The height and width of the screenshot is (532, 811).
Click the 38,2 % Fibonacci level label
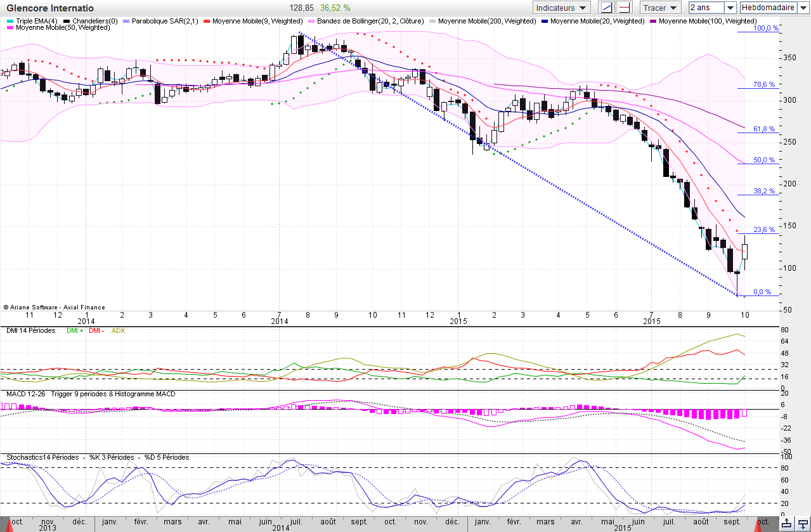click(x=764, y=191)
